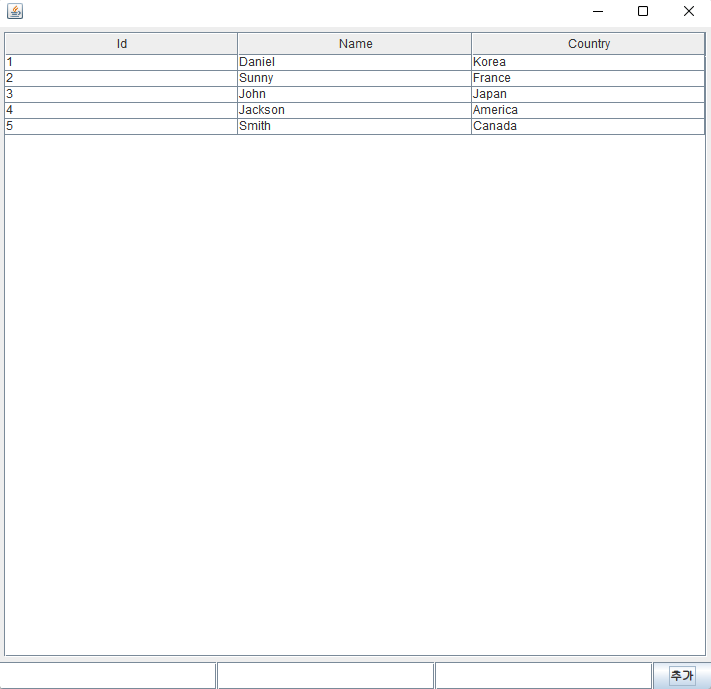The width and height of the screenshot is (711, 689).
Task: Select the Korea country cell
Action: pyautogui.click(x=588, y=62)
